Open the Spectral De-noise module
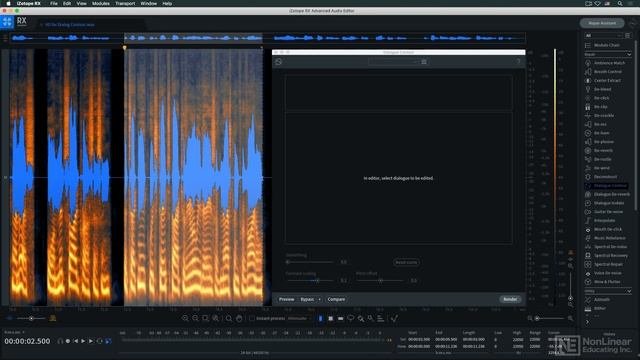The image size is (640, 360). 607,247
